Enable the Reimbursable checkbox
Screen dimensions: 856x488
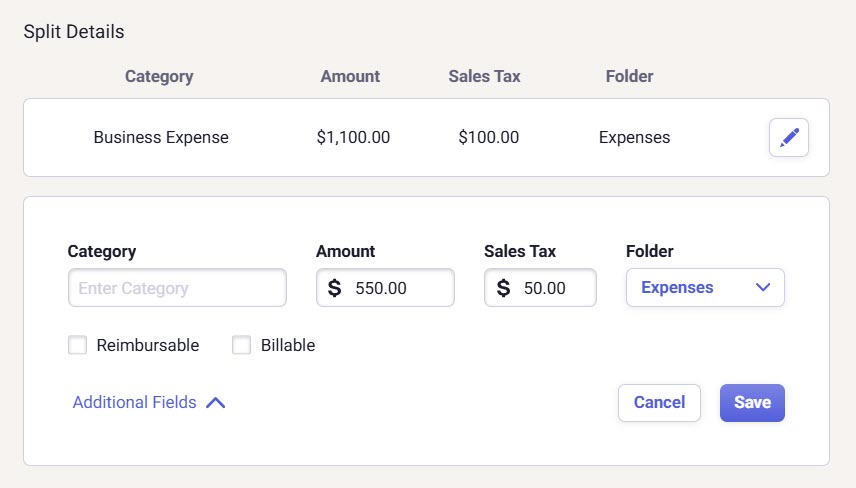click(77, 345)
